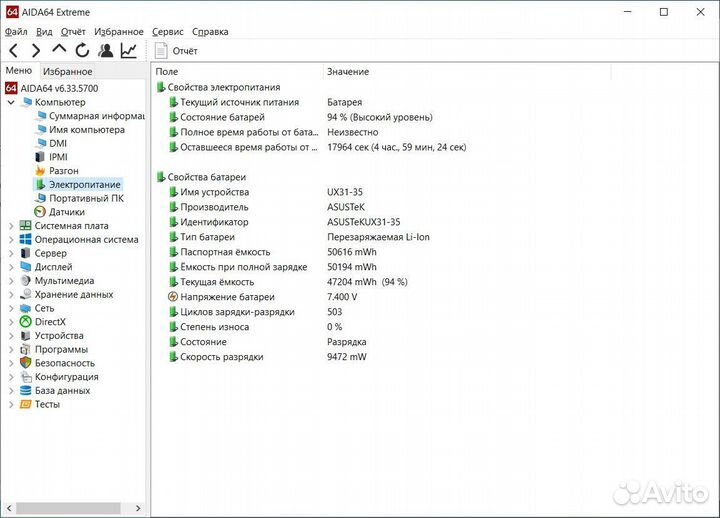Switch to the Меню tab
720x518 pixels.
[x=19, y=71]
